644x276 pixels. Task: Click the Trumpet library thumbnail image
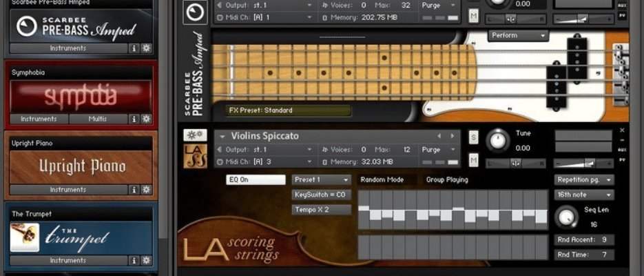[x=25, y=237]
